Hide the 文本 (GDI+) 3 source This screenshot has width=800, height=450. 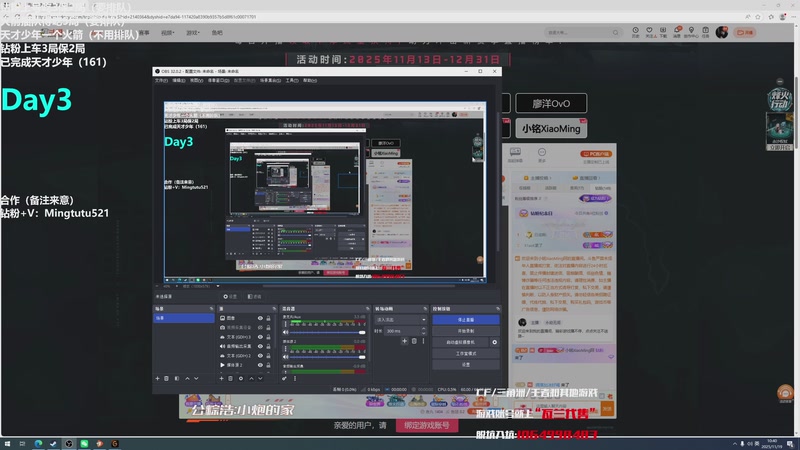coord(260,337)
